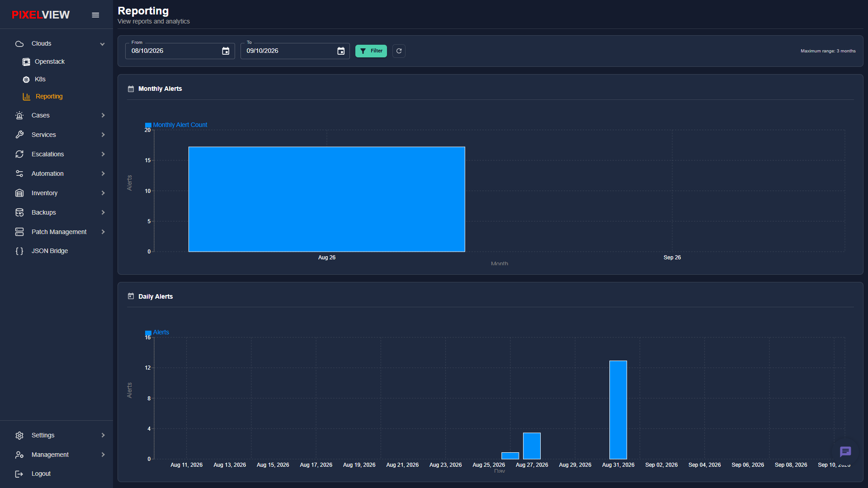Click the refresh reports button
868x488 pixels.
tap(399, 51)
